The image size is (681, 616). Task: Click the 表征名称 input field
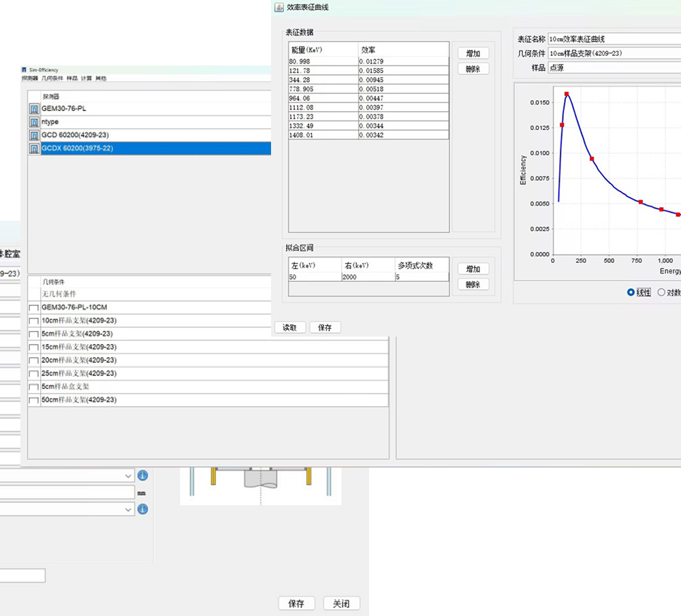point(614,39)
